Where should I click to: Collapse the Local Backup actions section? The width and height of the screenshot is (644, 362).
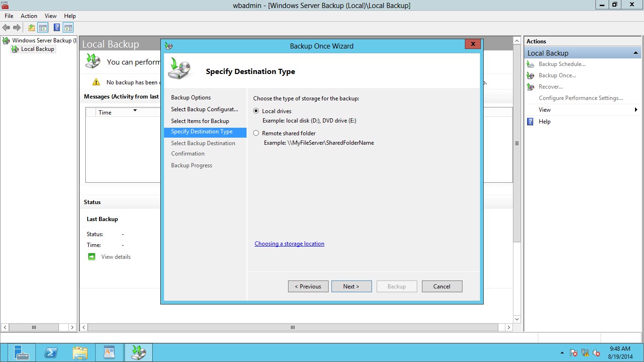tap(636, 53)
